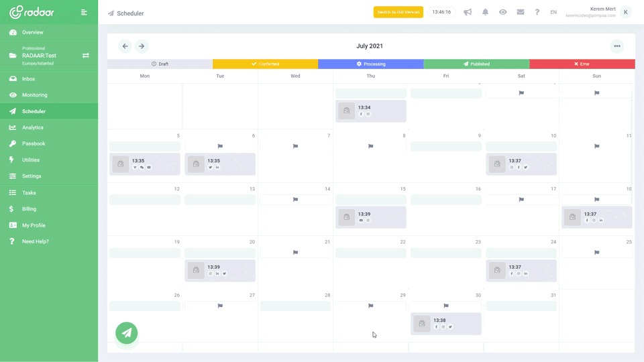Image resolution: width=644 pixels, height=362 pixels.
Task: Click the green paper plane compose button
Action: [x=126, y=333]
